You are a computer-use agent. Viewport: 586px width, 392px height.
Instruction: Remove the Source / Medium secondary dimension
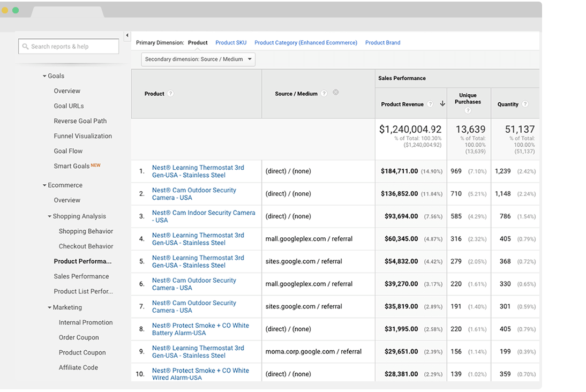pyautogui.click(x=336, y=92)
